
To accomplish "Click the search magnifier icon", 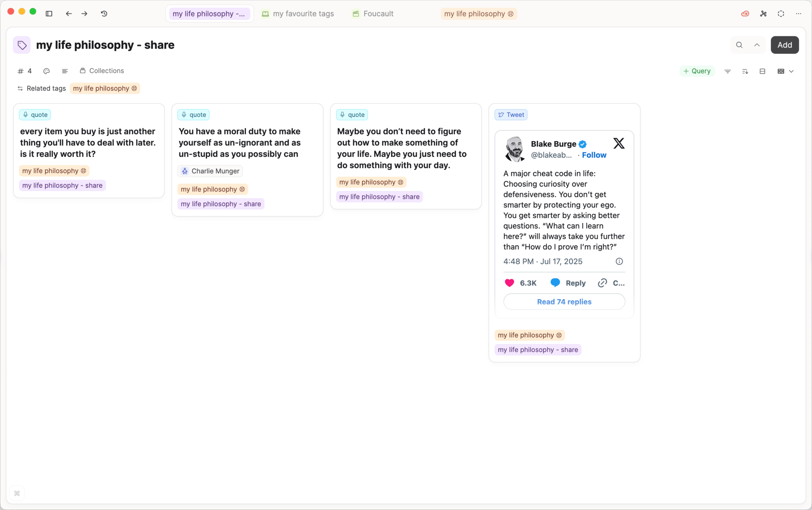I will 739,45.
